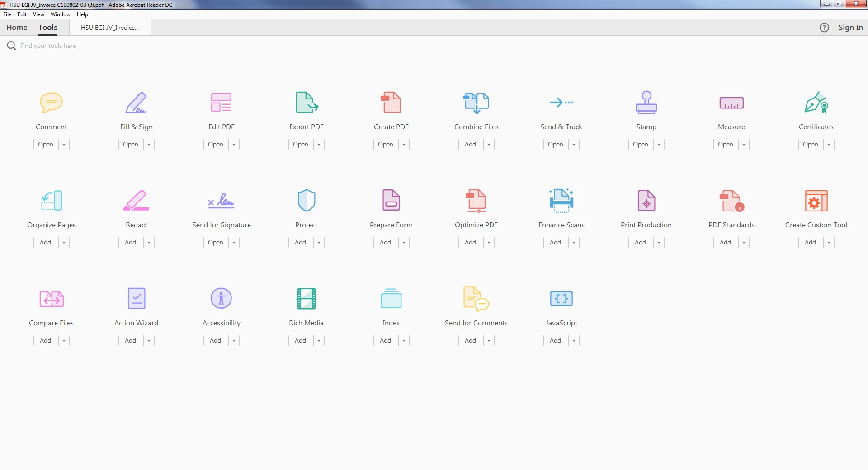Screen dimensions: 868x470
Task: Click the Protect shield icon
Action: pyautogui.click(x=307, y=201)
